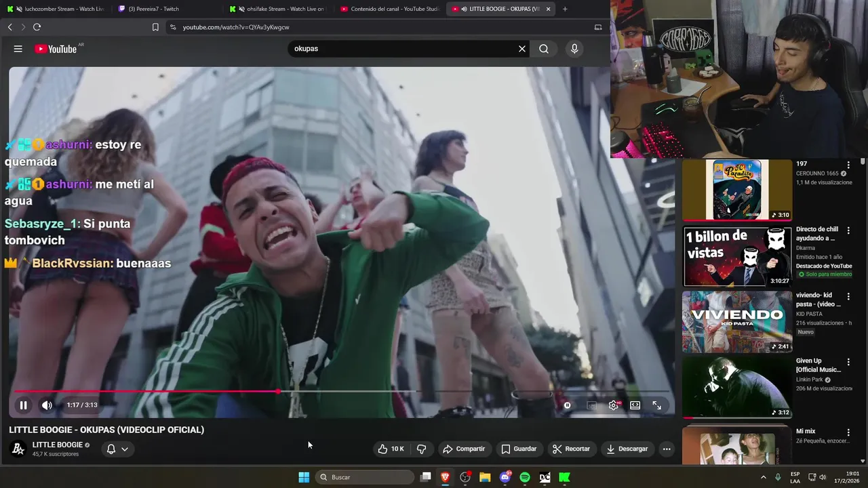Seek on the video progress bar

(342, 392)
